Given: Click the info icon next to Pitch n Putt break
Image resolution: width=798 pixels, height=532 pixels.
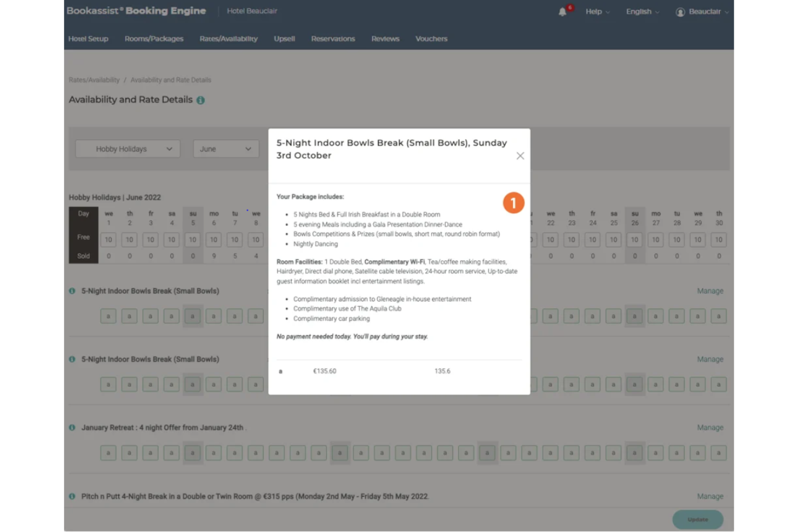Looking at the screenshot, I should tap(71, 496).
